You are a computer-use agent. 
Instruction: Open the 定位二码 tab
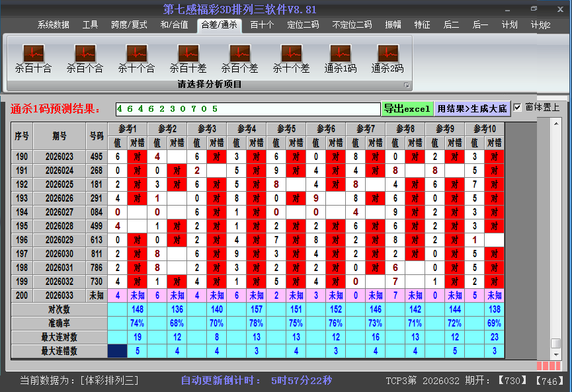point(303,25)
